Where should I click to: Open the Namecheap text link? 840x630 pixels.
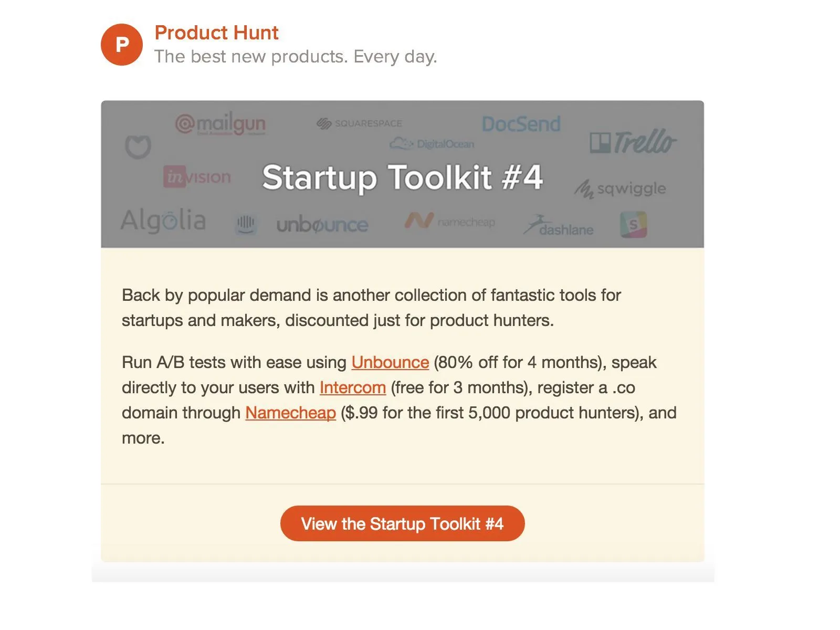pyautogui.click(x=291, y=413)
